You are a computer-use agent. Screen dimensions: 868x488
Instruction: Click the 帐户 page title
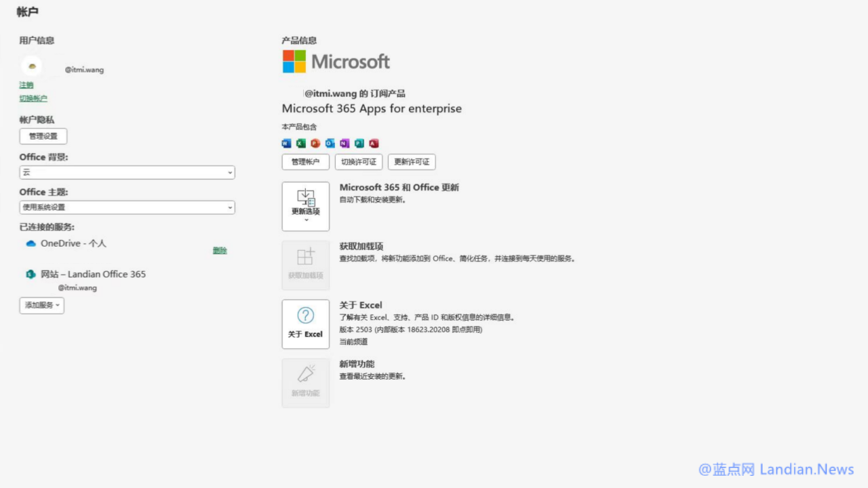click(x=28, y=12)
